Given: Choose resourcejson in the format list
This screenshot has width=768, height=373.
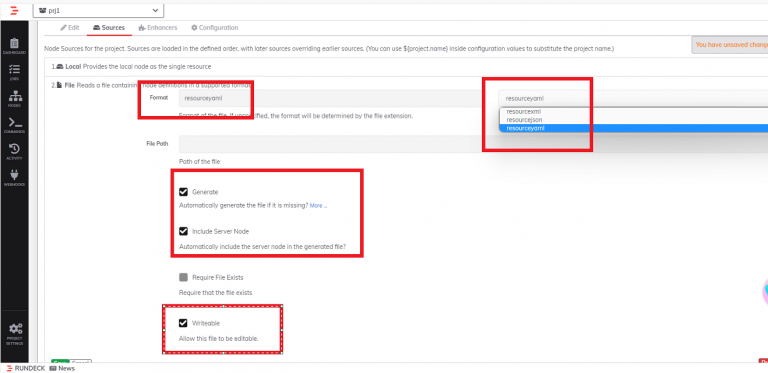Looking at the screenshot, I should pyautogui.click(x=524, y=119).
